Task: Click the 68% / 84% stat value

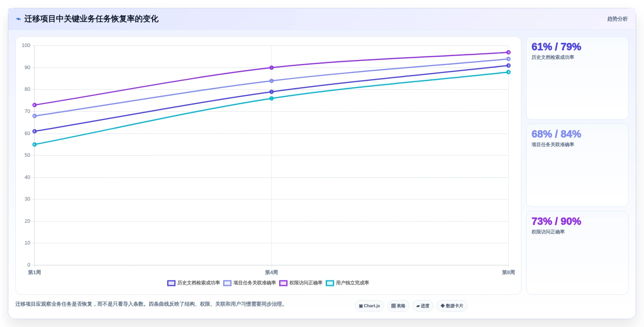Action: pyautogui.click(x=556, y=134)
